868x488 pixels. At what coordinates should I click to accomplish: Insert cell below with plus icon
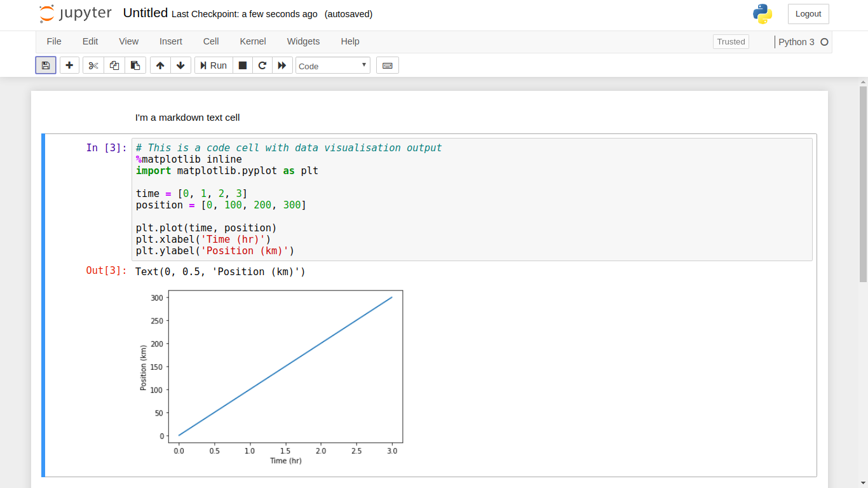[69, 65]
